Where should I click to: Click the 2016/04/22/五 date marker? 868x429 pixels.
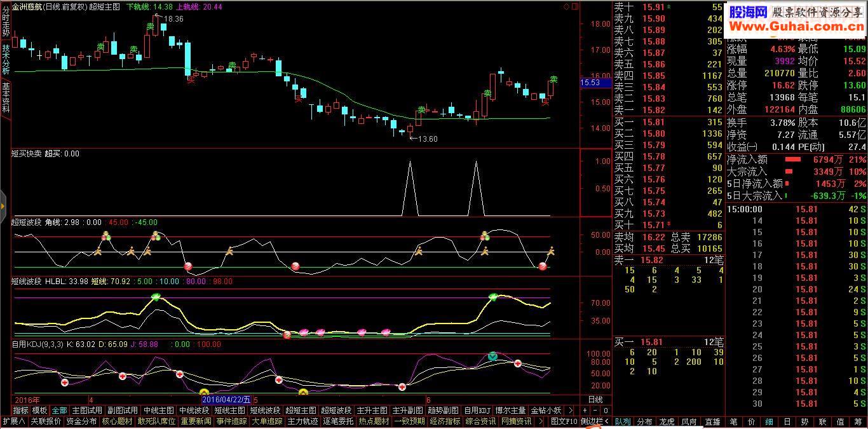pyautogui.click(x=227, y=400)
